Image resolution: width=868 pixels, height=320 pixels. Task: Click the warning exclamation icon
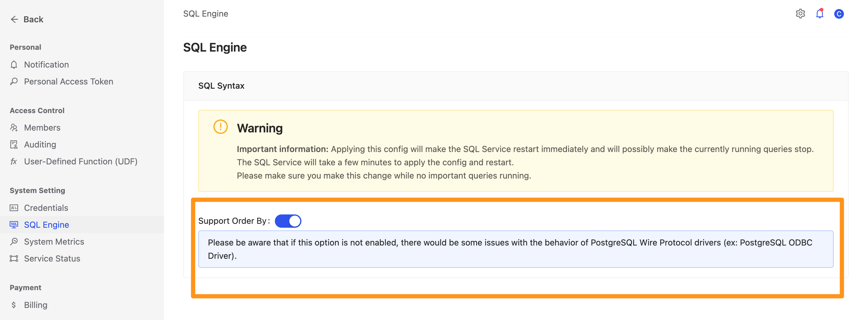[x=221, y=127]
